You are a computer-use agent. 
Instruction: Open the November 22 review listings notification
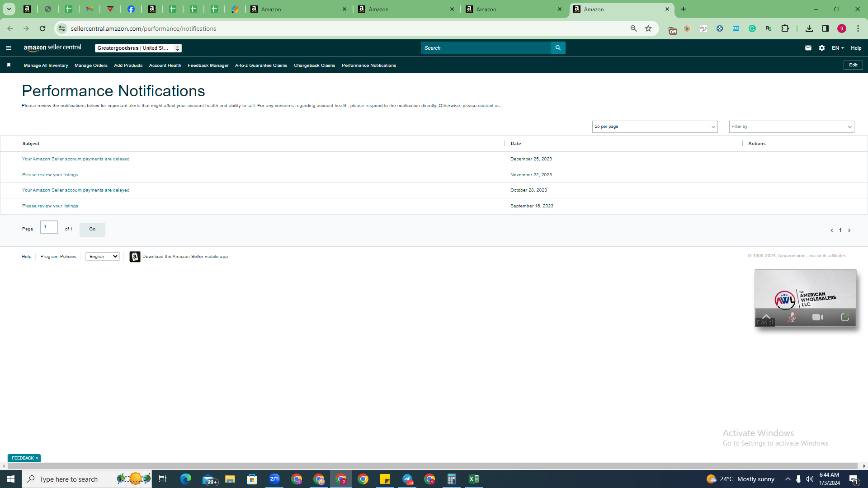coord(50,175)
